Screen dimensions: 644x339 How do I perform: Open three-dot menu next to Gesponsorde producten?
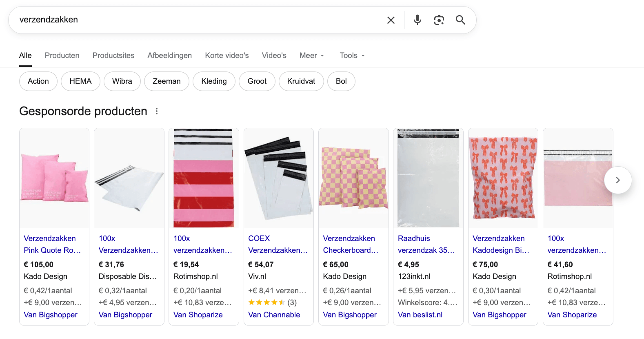tap(157, 111)
